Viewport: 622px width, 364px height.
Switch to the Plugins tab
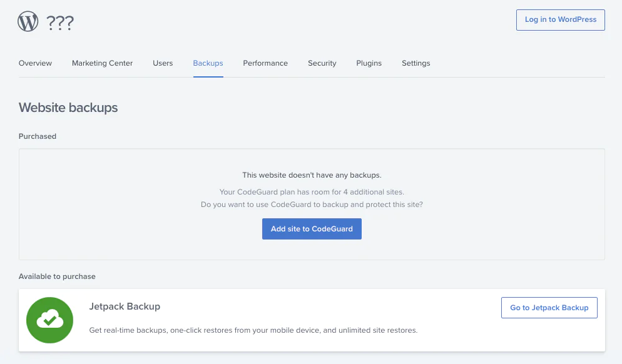[x=369, y=63]
